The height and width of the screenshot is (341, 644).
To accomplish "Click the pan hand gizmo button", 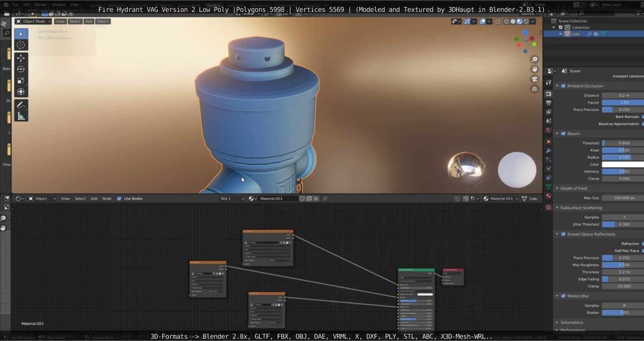I will coord(535,69).
